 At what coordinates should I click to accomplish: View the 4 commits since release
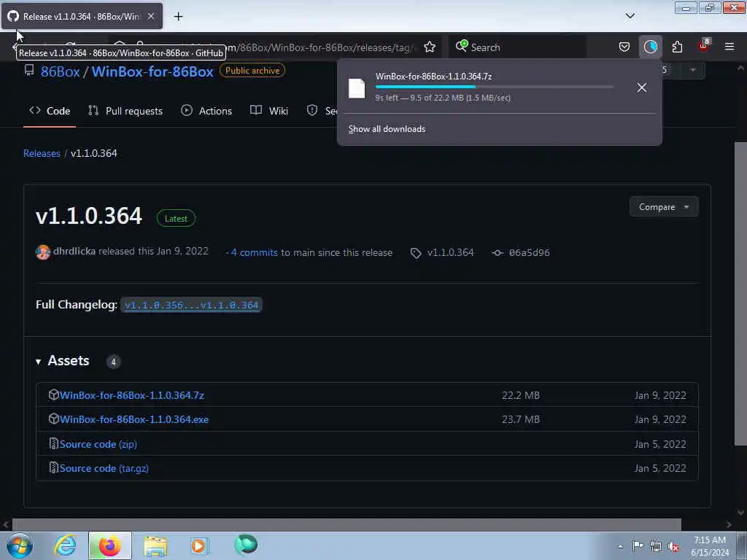[254, 253]
